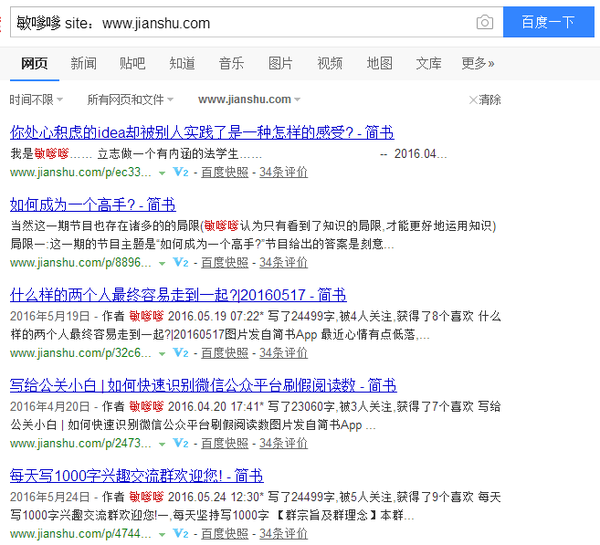The height and width of the screenshot is (545, 600).
Task: Open 百度快照 for the ec33 result
Action: [225, 172]
